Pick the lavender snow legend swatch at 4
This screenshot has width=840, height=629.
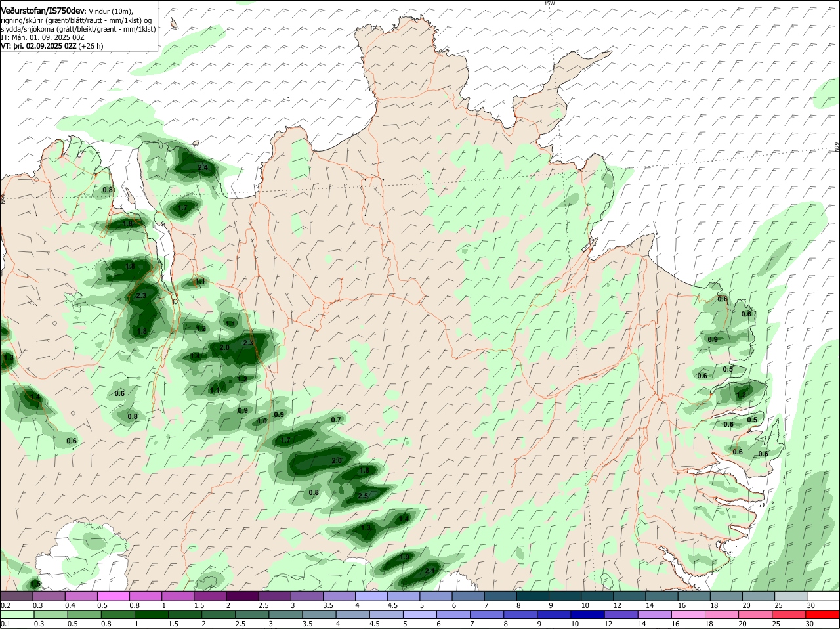[x=371, y=596]
